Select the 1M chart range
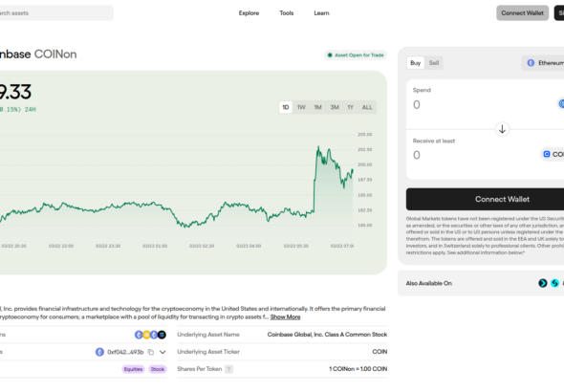This screenshot has width=564, height=392. (x=318, y=107)
